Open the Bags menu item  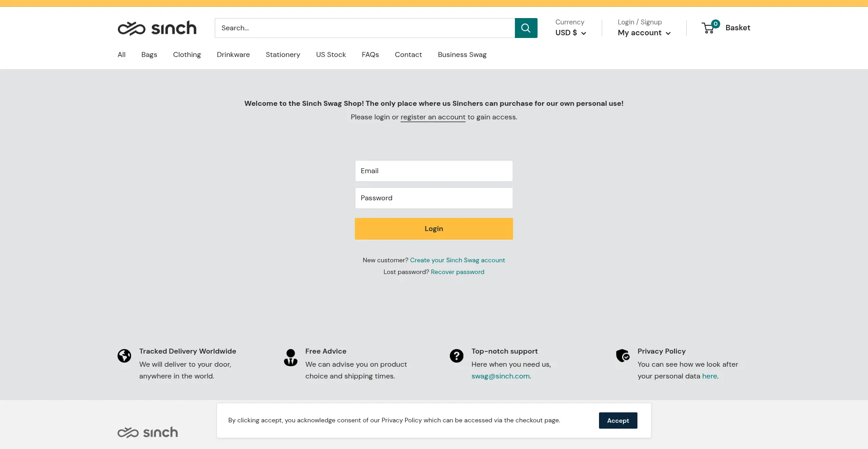149,55
